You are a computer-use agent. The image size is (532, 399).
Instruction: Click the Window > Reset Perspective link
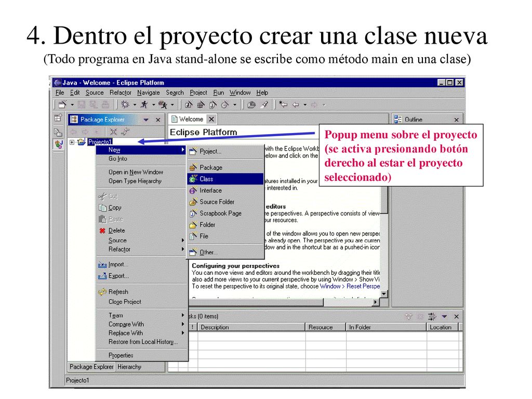click(350, 286)
